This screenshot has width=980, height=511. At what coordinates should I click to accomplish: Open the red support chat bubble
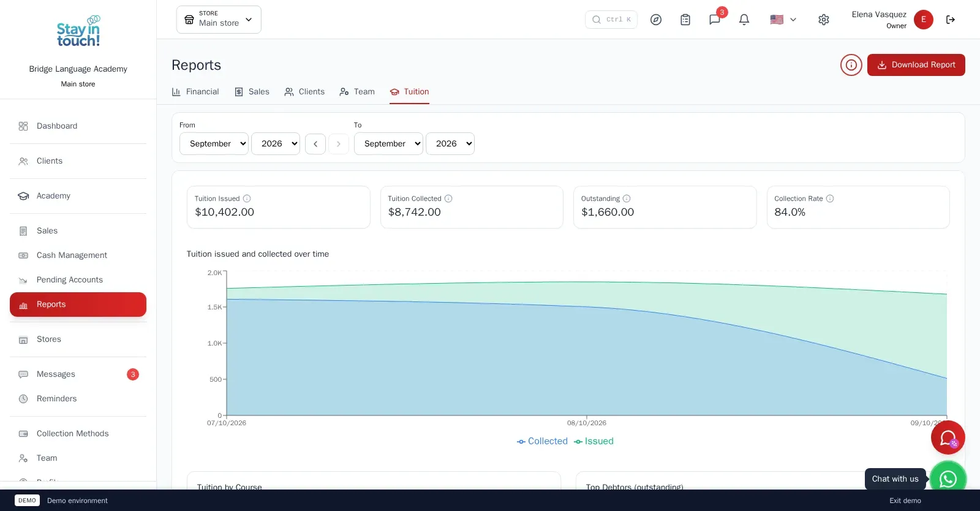pos(948,437)
